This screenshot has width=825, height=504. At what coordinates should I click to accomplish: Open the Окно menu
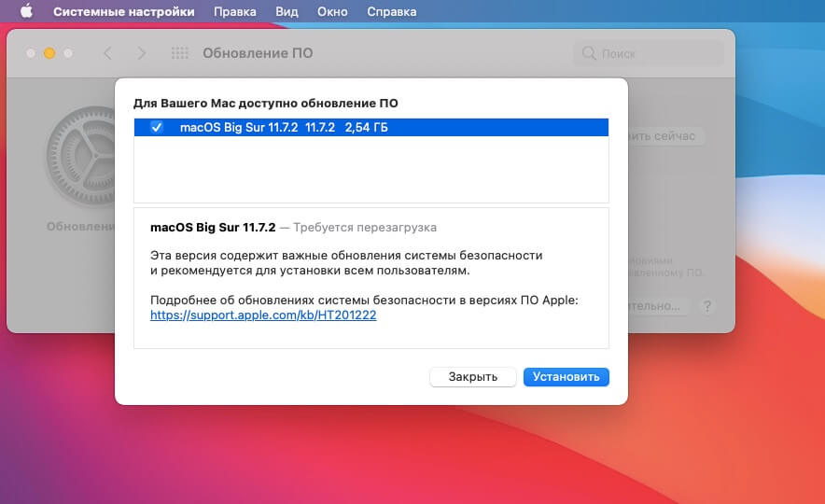tap(333, 12)
